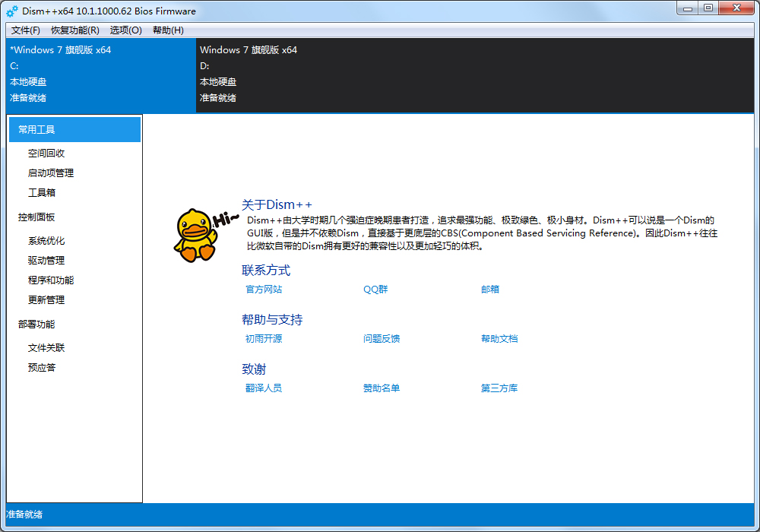The width and height of the screenshot is (760, 532).
Task: Click the Dism++ gear icon in title bar
Action: pos(12,11)
